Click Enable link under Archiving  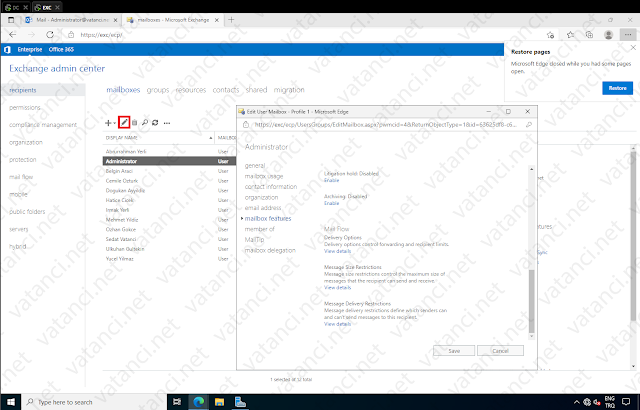pos(331,203)
